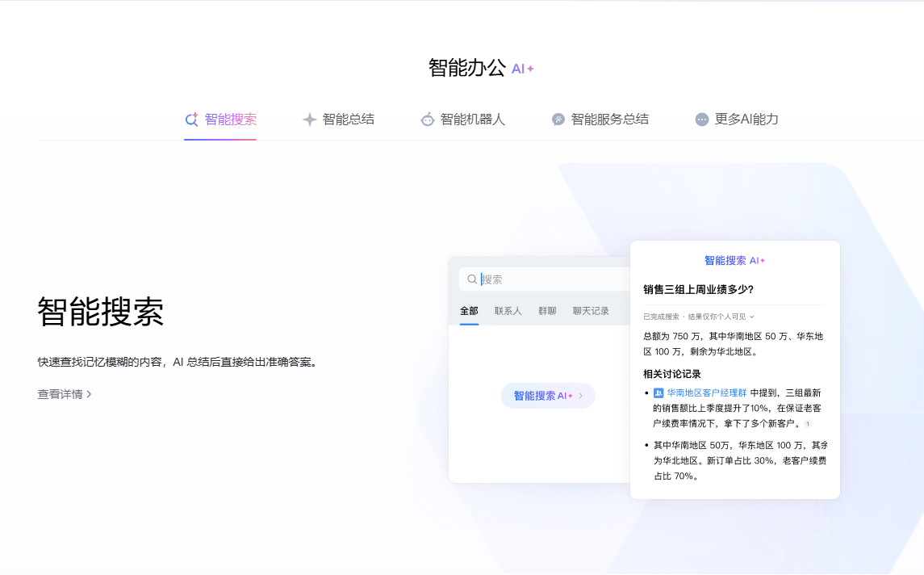Click the arrow on 智能搜索 AI+ pill

point(580,396)
